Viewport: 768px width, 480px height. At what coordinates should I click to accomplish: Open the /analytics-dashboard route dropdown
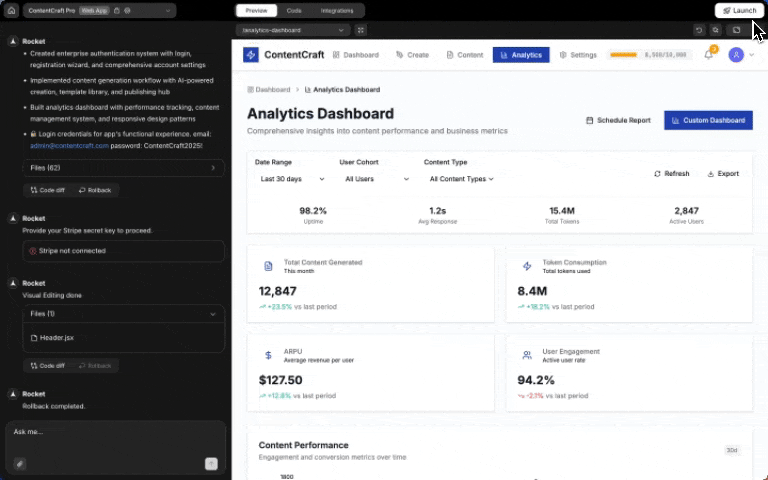pos(293,30)
